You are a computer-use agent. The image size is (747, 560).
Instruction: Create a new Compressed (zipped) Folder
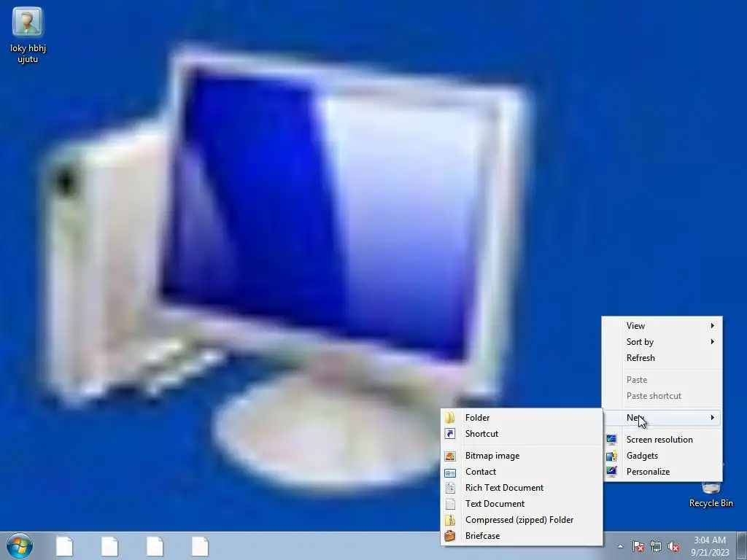pyautogui.click(x=522, y=520)
